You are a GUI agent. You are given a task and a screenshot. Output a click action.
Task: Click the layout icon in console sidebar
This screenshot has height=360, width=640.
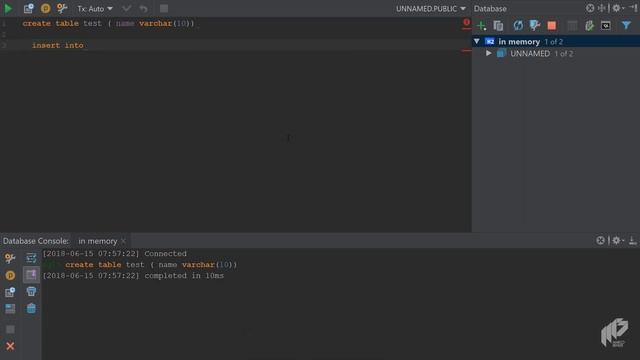[10, 309]
